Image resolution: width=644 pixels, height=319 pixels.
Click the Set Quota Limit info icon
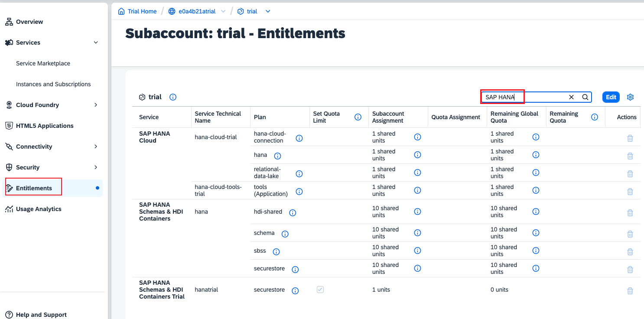point(358,117)
